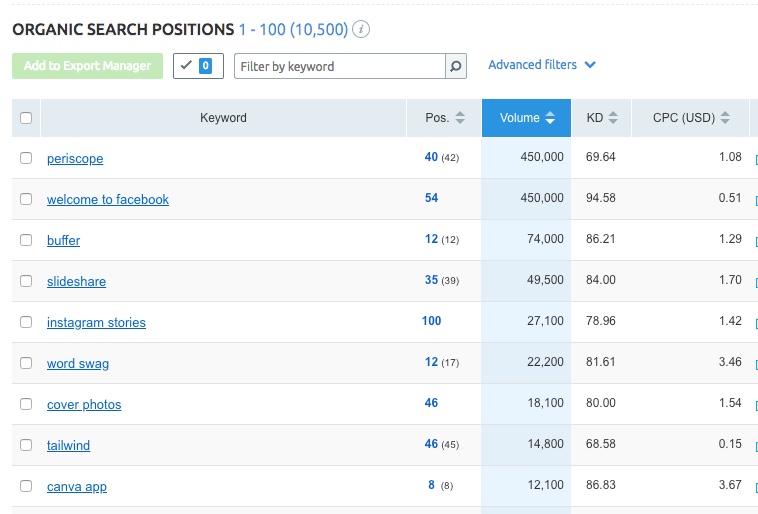The width and height of the screenshot is (758, 514).
Task: Open the welcome to facebook keyword link
Action: pos(108,199)
